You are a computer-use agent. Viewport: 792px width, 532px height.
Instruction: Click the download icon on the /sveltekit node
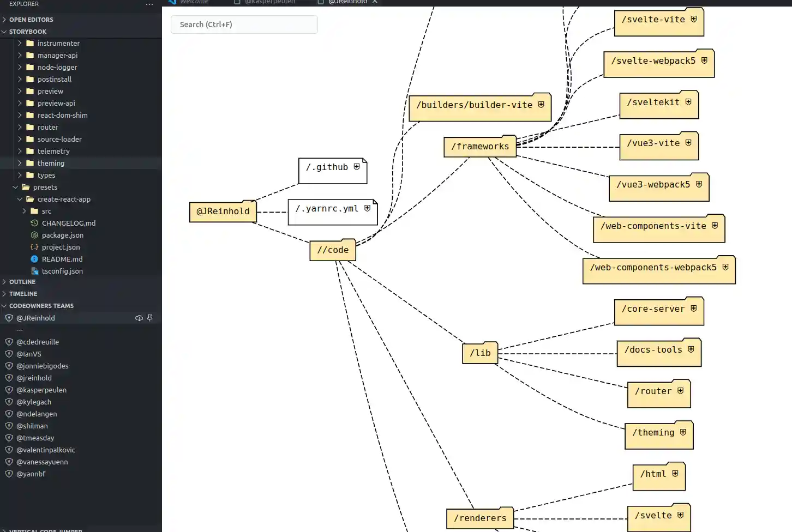(689, 101)
